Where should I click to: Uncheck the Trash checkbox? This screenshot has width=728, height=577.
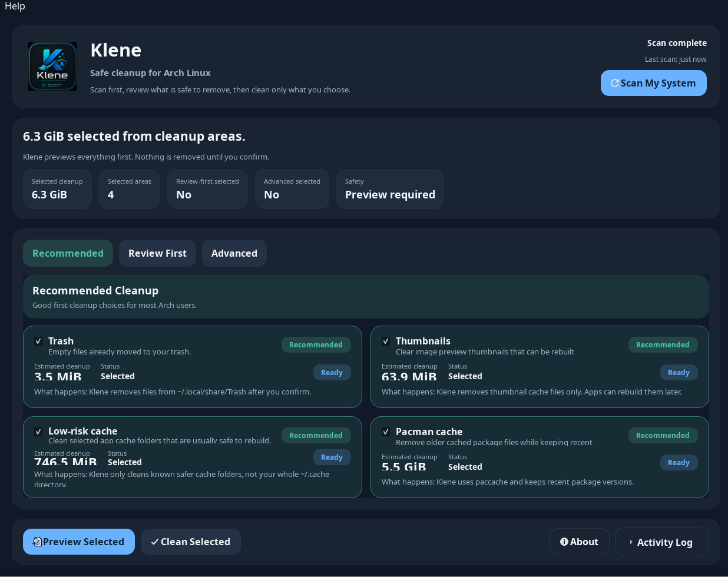pos(38,341)
